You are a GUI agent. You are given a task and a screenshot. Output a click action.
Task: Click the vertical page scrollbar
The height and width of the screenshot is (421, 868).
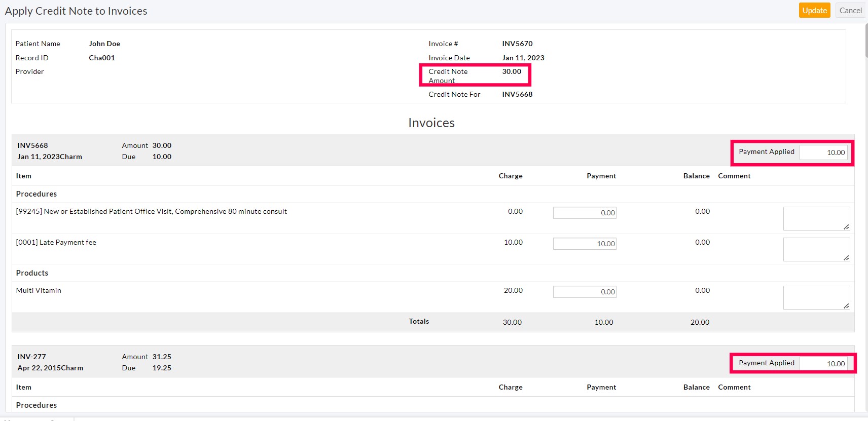865,41
